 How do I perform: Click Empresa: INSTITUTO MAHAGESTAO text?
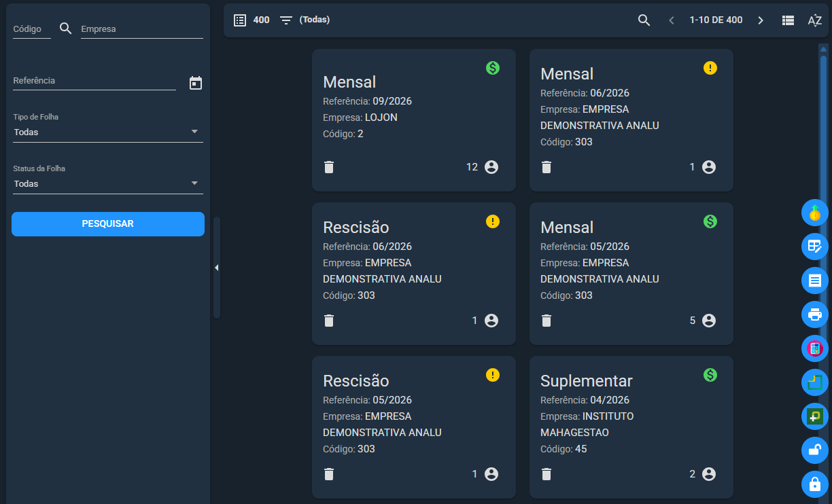(587, 425)
